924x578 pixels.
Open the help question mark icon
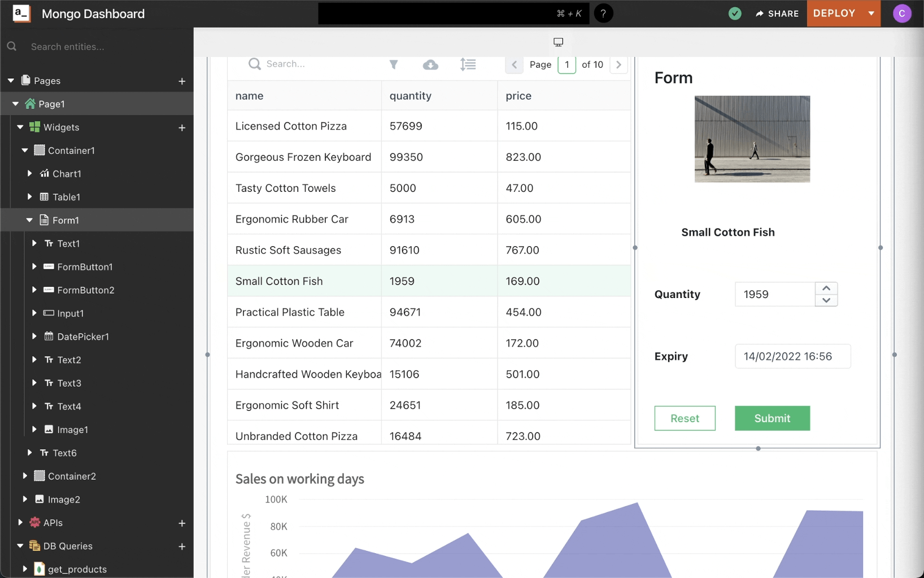(603, 14)
